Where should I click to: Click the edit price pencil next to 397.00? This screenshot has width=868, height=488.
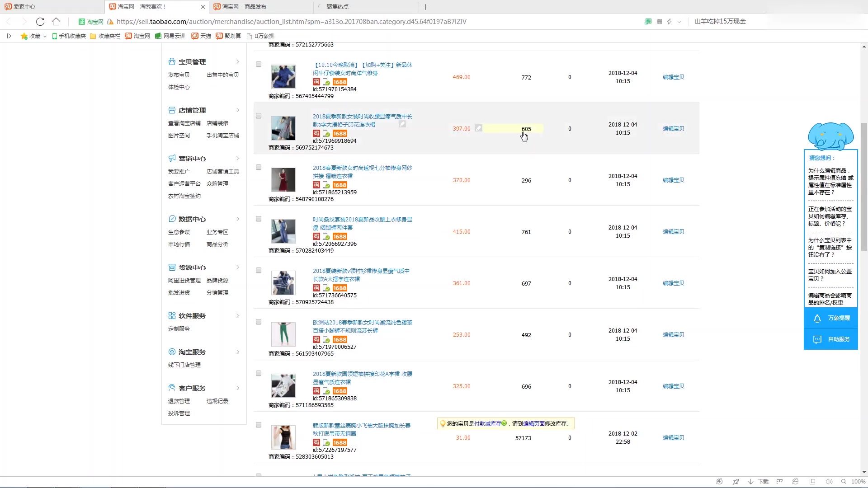click(479, 128)
